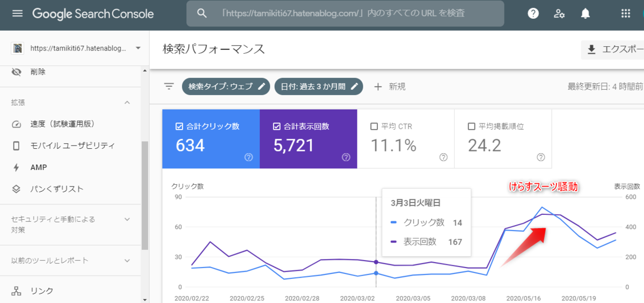
Task: Click the blue clicks data point for 3月3日
Action: 376,273
